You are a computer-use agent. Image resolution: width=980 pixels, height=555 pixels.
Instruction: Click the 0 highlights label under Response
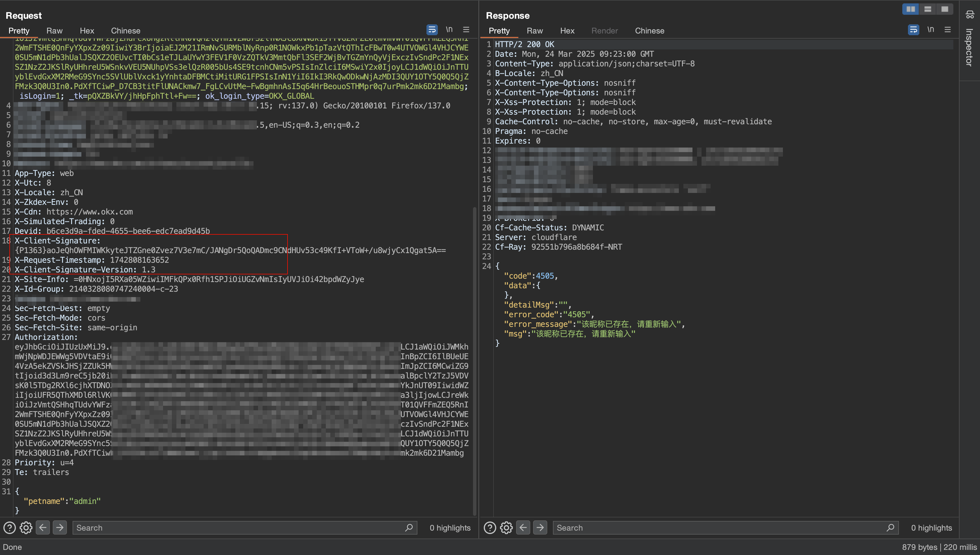931,527
